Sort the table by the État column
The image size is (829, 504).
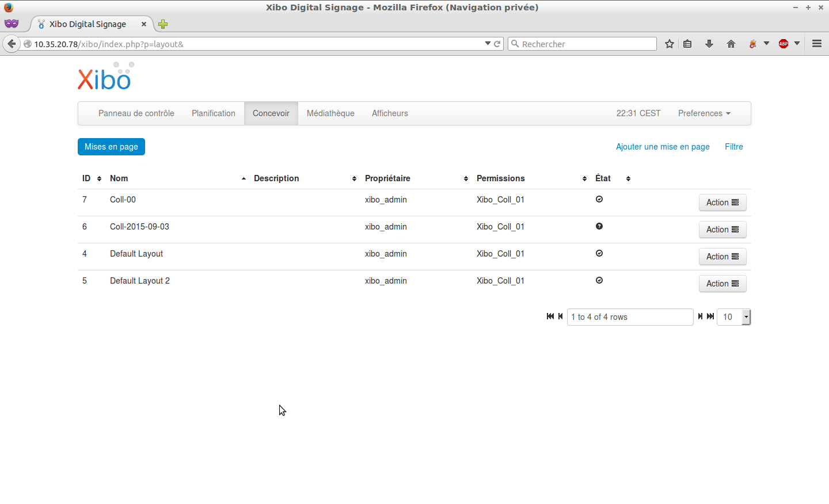click(603, 178)
